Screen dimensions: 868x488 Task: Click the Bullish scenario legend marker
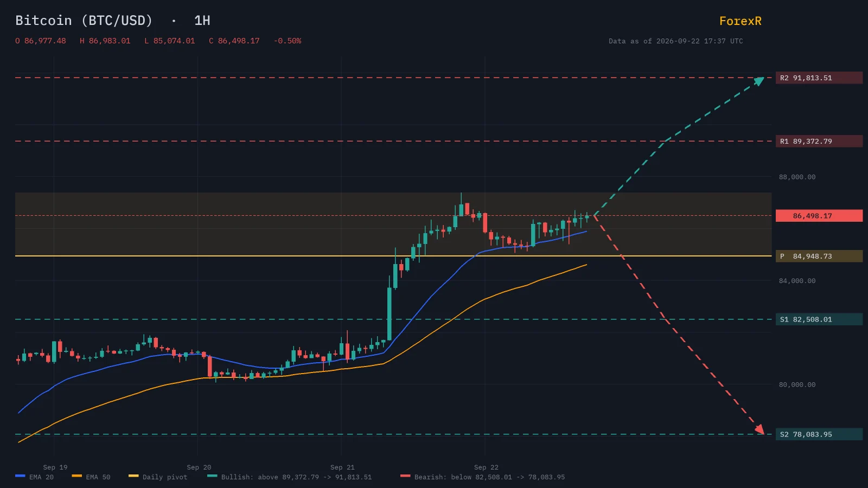(x=212, y=476)
